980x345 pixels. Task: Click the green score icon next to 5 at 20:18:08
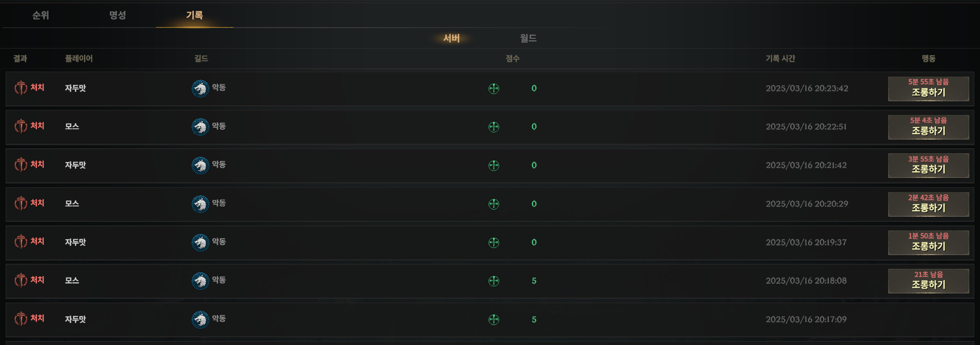[494, 281]
